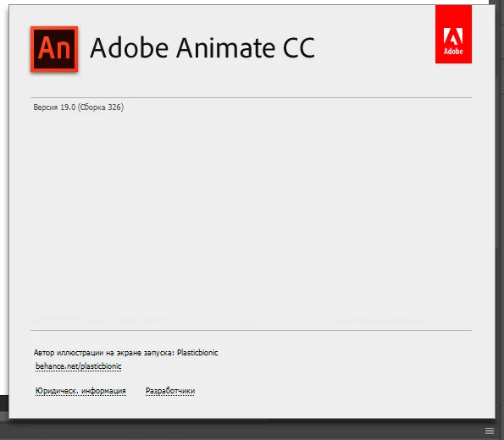This screenshot has width=504, height=440.
Task: Open the Разработчики credits link
Action: pos(170,391)
